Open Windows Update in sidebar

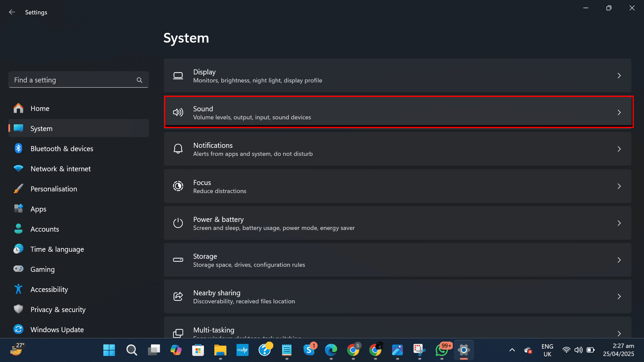point(57,329)
